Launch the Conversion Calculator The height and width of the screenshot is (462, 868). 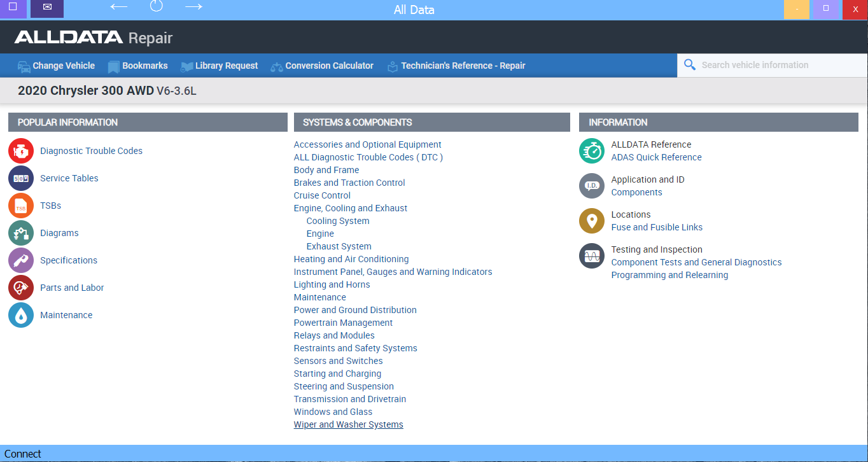(x=322, y=66)
